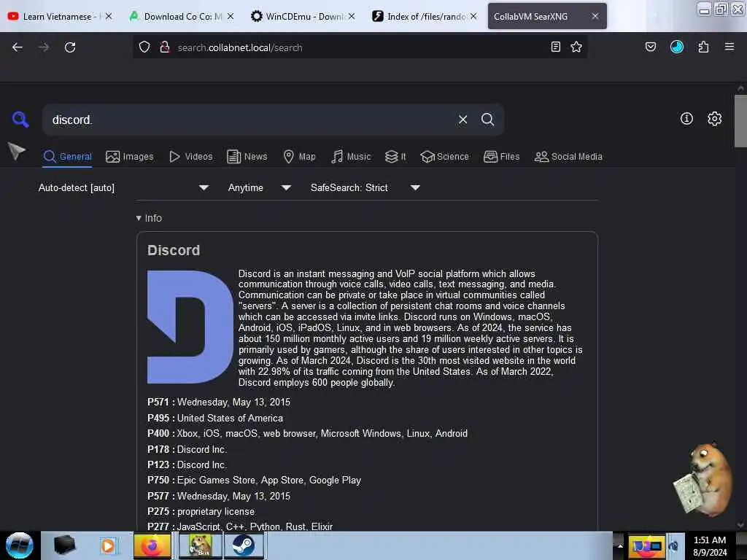747x560 pixels.
Task: Click the browser back arrow
Action: point(18,47)
